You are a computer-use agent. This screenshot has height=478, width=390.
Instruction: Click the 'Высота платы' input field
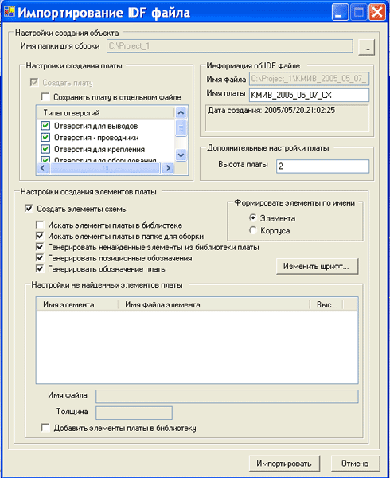point(322,166)
